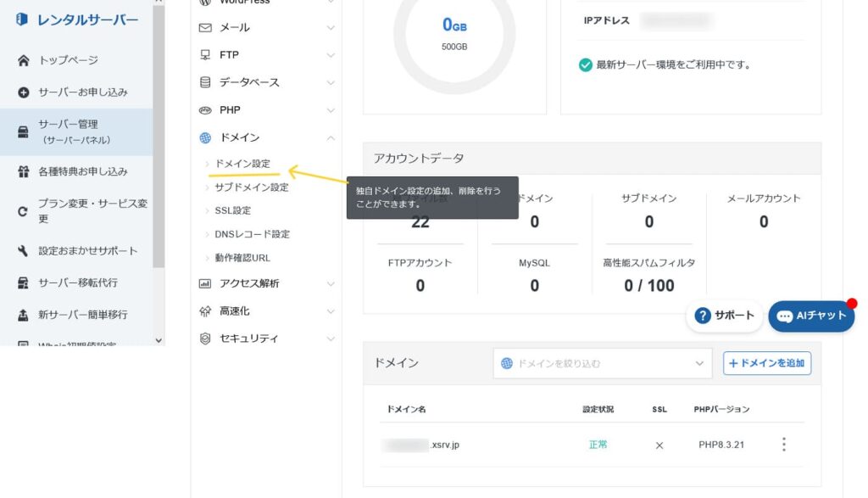Expand the データベース menu chevron
This screenshot has height=498, width=868.
[x=331, y=82]
